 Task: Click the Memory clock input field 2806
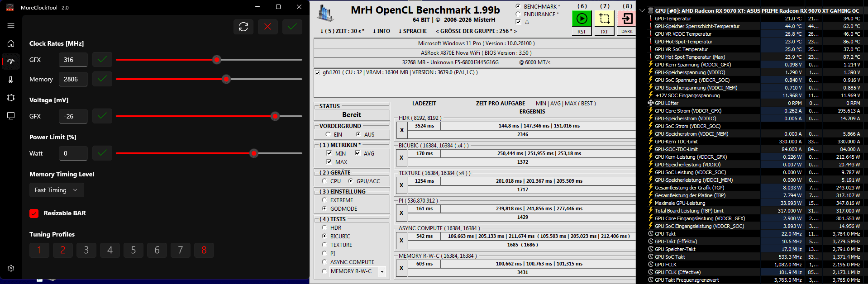point(73,79)
